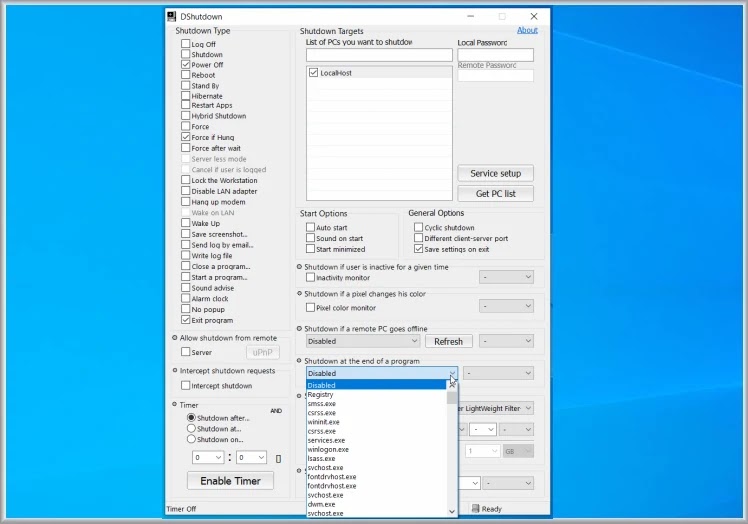The height and width of the screenshot is (524, 748).
Task: Choose smss.exe in the dropdown list
Action: point(376,404)
